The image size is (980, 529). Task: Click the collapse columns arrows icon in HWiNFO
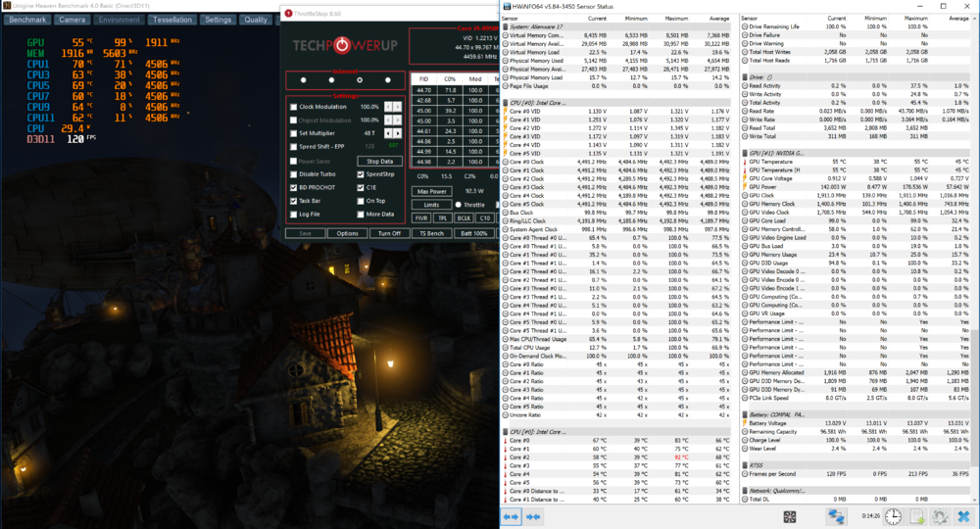click(532, 515)
